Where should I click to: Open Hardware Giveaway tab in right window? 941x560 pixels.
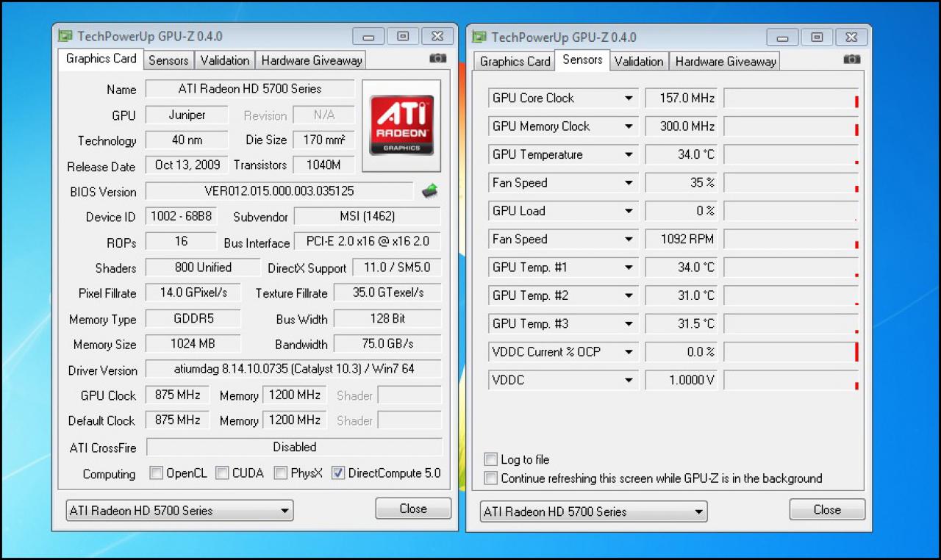pos(725,61)
